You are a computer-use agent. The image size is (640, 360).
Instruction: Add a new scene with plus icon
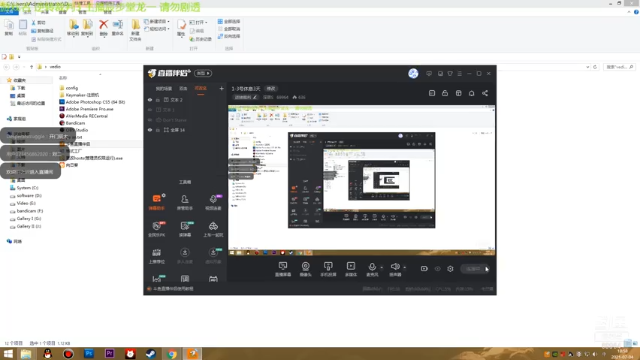tap(222, 88)
